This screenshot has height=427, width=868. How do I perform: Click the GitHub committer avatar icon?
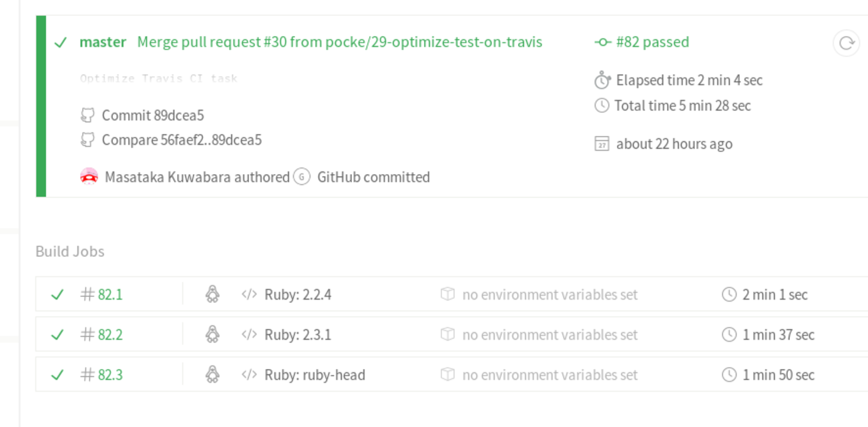click(x=302, y=177)
